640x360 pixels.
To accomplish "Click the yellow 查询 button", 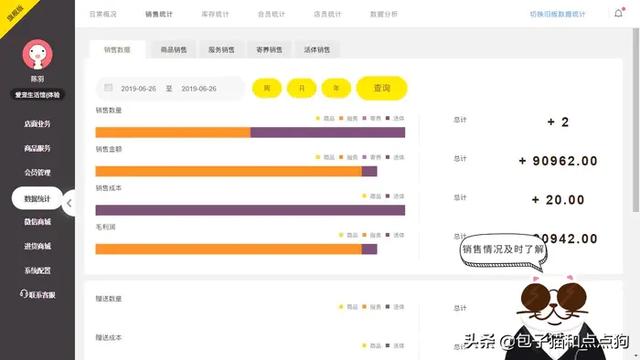I will (x=382, y=88).
